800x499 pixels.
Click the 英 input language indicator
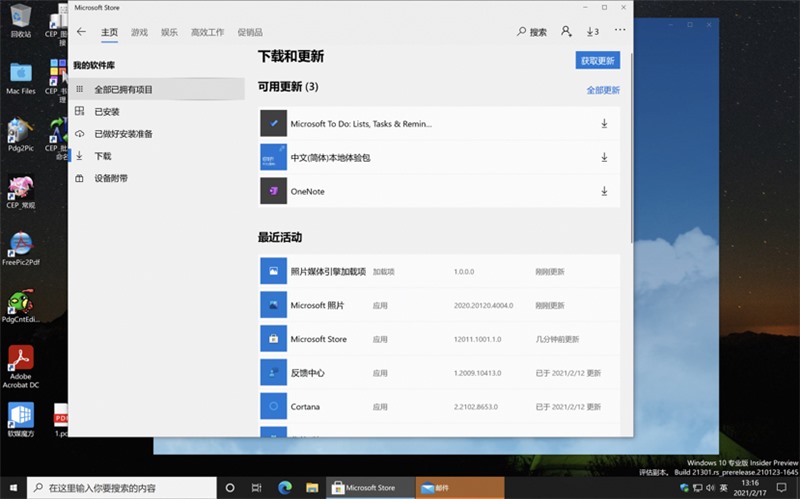[723, 488]
